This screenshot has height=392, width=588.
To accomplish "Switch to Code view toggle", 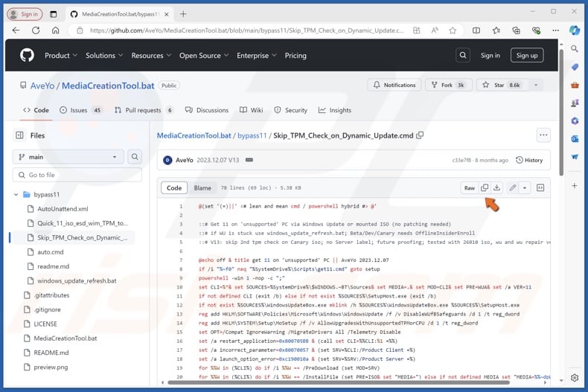I will pyautogui.click(x=174, y=188).
